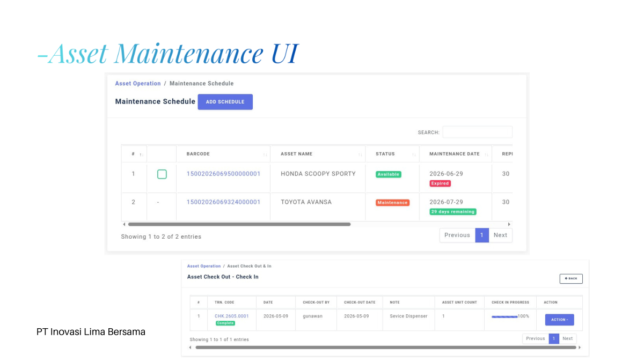644x362 pixels.
Task: Open barcode 15002026069500000001 link
Action: (x=223, y=174)
